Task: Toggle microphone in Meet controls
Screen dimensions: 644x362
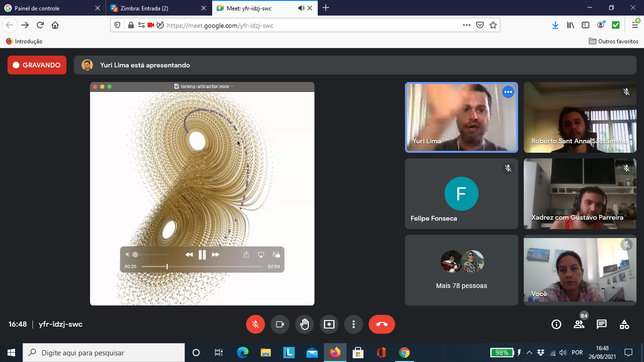Action: click(255, 324)
